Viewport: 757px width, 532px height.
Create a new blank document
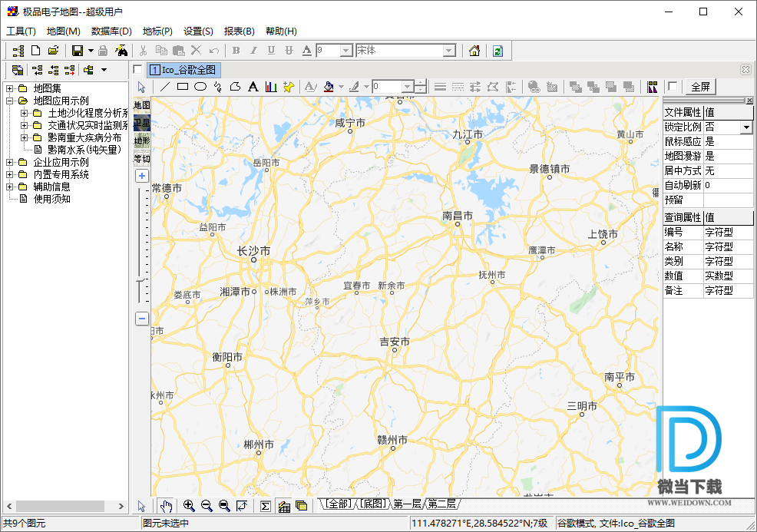pos(36,50)
